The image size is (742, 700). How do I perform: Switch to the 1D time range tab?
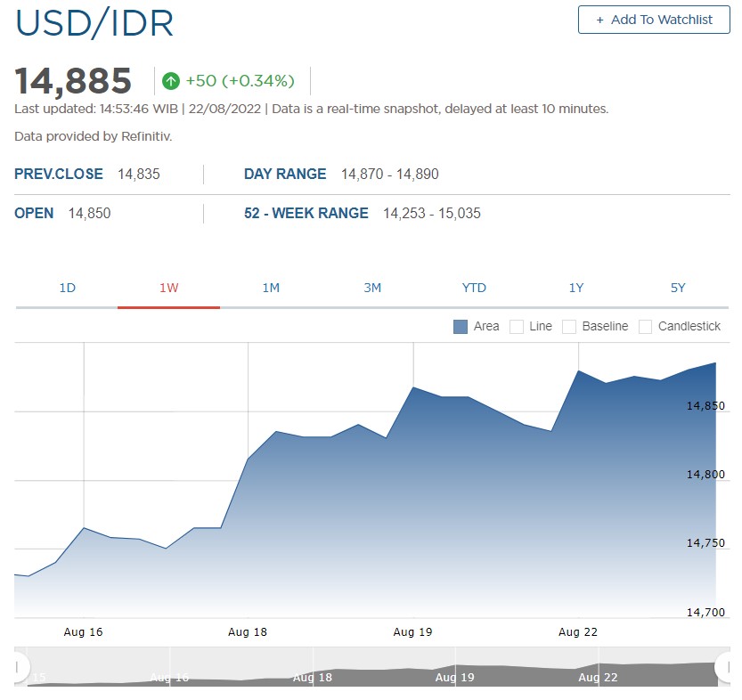tap(67, 288)
